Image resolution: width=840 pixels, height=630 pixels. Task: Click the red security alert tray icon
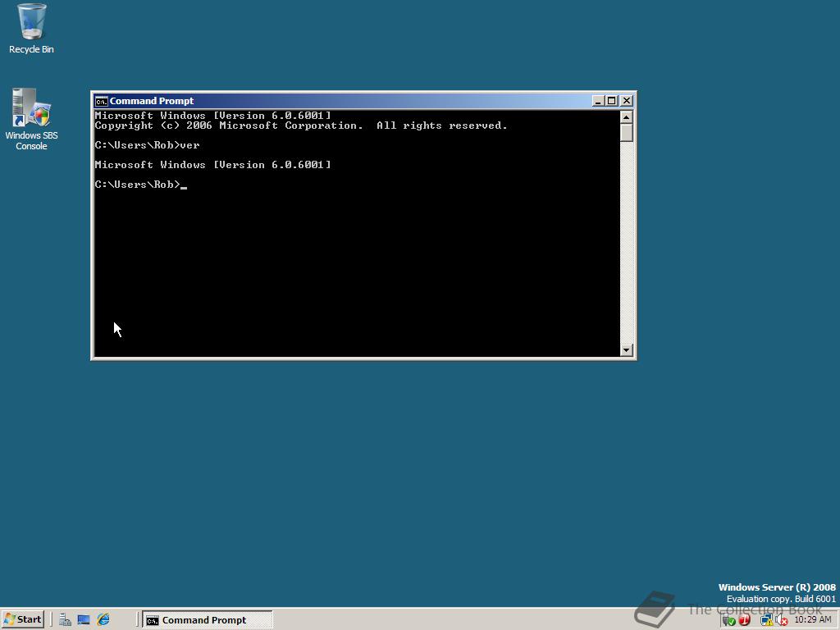tap(744, 620)
